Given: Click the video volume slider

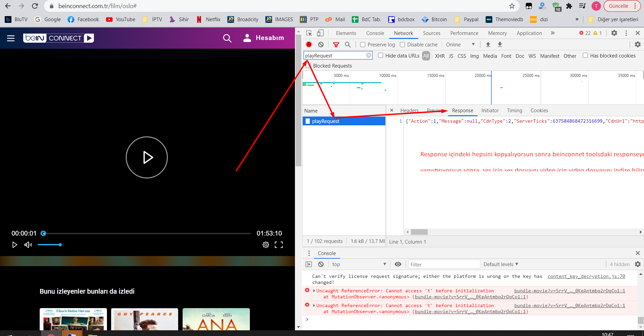Looking at the screenshot, I should pos(49,245).
